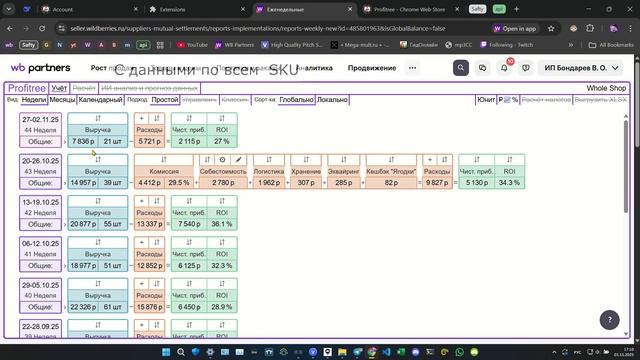Sort by Комиссия in the 20-26.10.25 week

164,160
